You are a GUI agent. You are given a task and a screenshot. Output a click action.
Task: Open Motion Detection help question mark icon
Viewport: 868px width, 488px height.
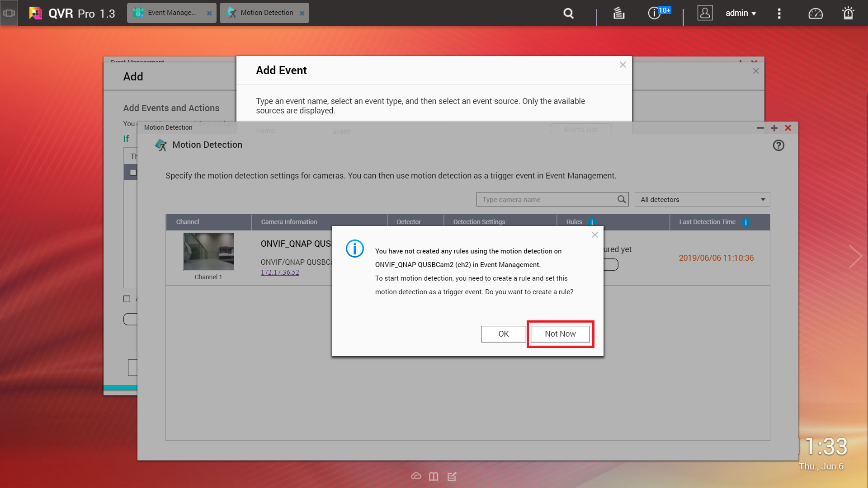(x=778, y=145)
